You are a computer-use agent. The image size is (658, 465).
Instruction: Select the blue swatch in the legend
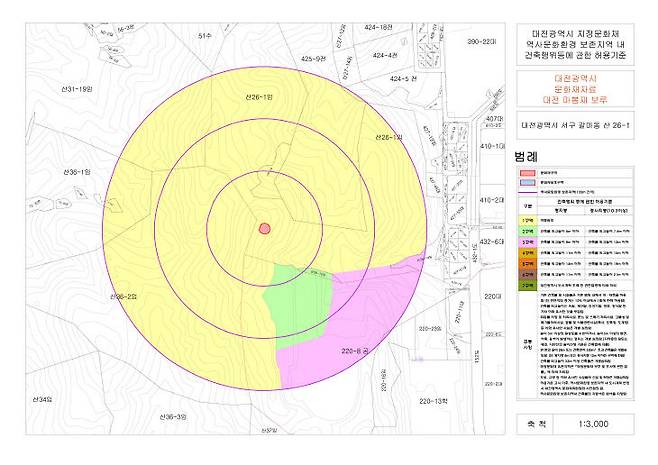point(526,183)
